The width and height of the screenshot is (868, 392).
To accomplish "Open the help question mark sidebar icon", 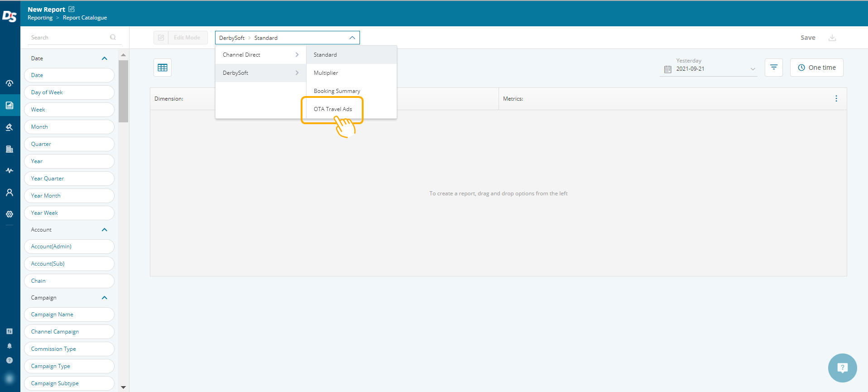I will pos(10,360).
